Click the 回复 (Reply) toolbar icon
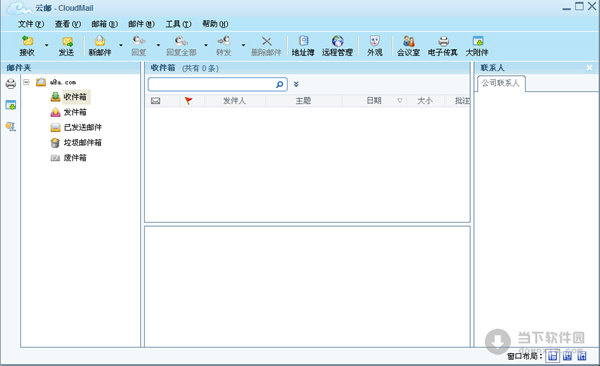Viewport: 600px width, 366px height. pyautogui.click(x=139, y=46)
